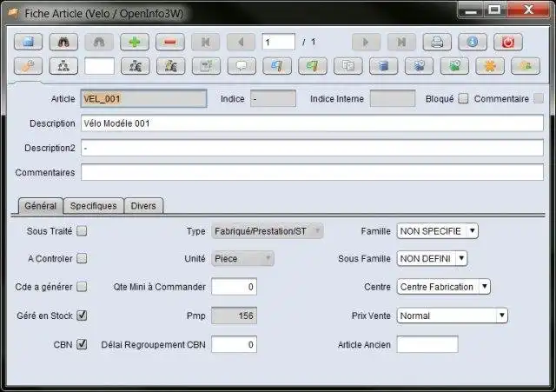The height and width of the screenshot is (392, 556).
Task: Delete the record with the red minus button
Action: click(170, 42)
